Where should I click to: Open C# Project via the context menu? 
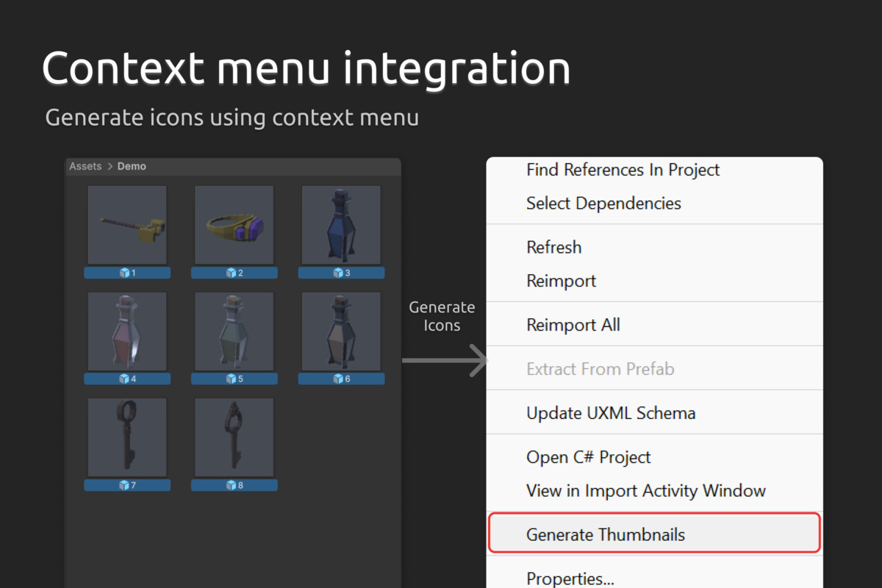(588, 457)
